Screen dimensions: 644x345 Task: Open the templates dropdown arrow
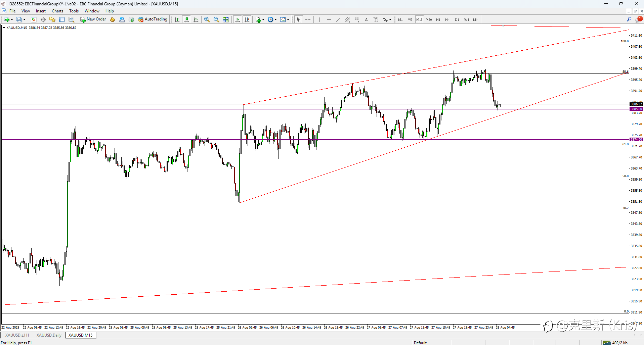pos(288,19)
